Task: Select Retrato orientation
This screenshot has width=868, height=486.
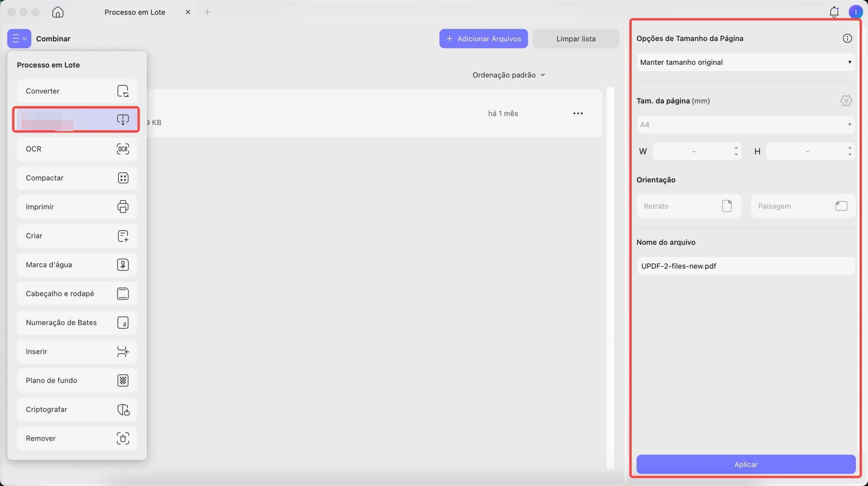Action: 689,206
